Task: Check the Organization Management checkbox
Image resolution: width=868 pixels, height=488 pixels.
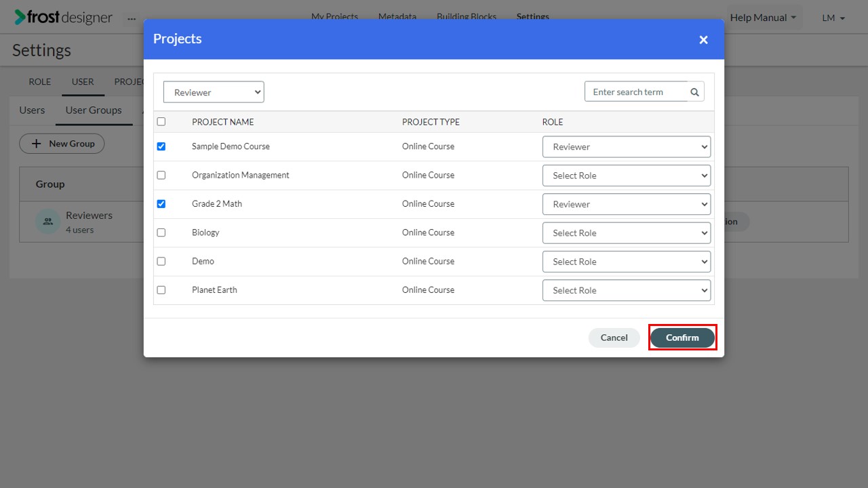Action: point(161,175)
